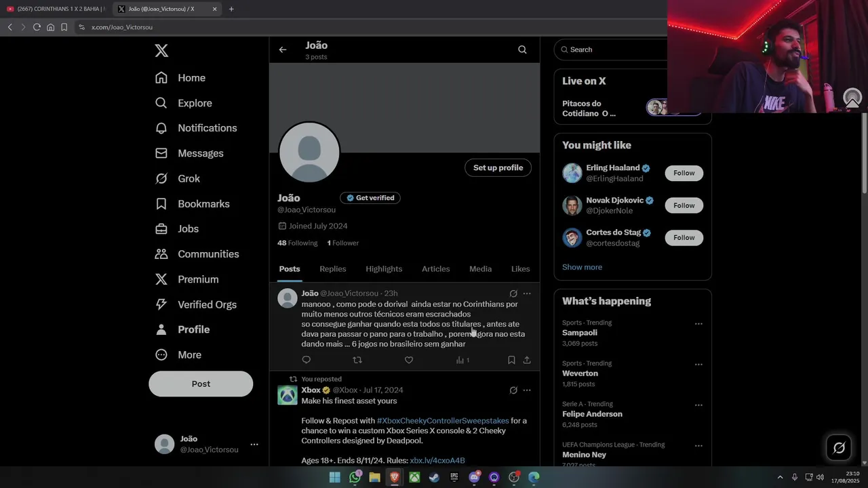Click the floating Grok button
The width and height of the screenshot is (868, 488).
tap(839, 448)
